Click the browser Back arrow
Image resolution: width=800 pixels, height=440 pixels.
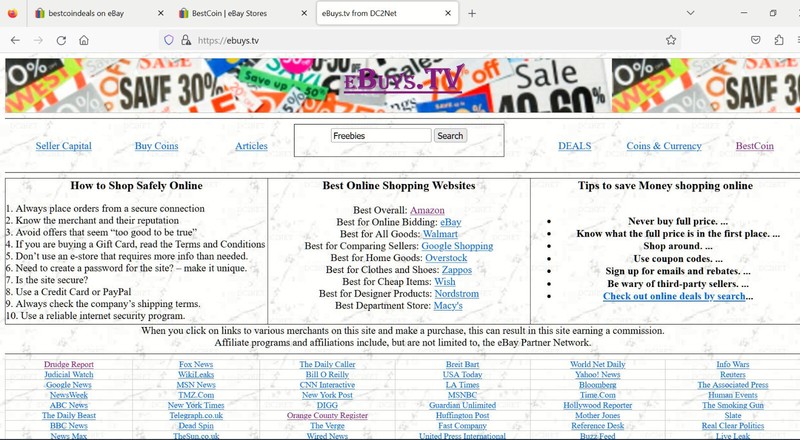click(x=15, y=40)
